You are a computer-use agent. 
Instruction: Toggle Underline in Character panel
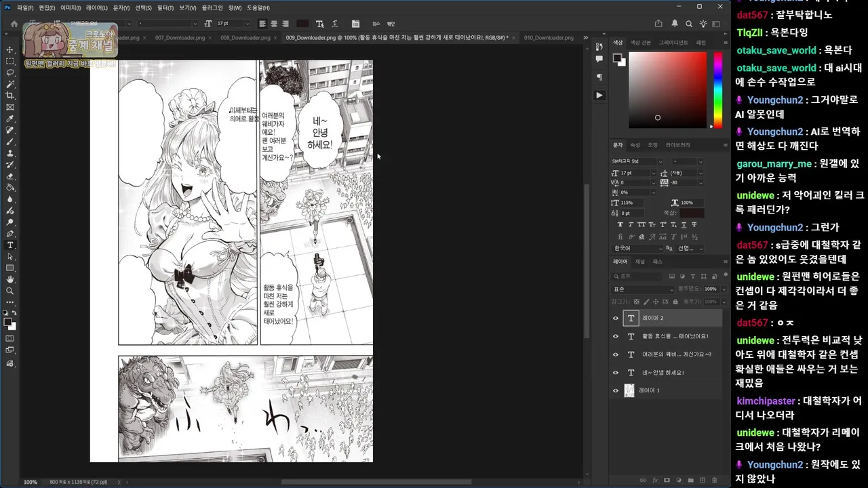click(684, 224)
